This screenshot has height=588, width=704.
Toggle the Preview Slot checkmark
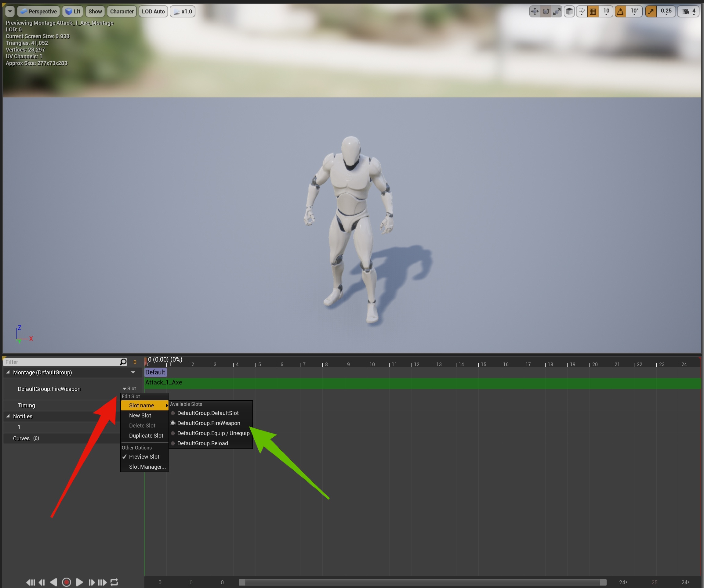coord(144,457)
